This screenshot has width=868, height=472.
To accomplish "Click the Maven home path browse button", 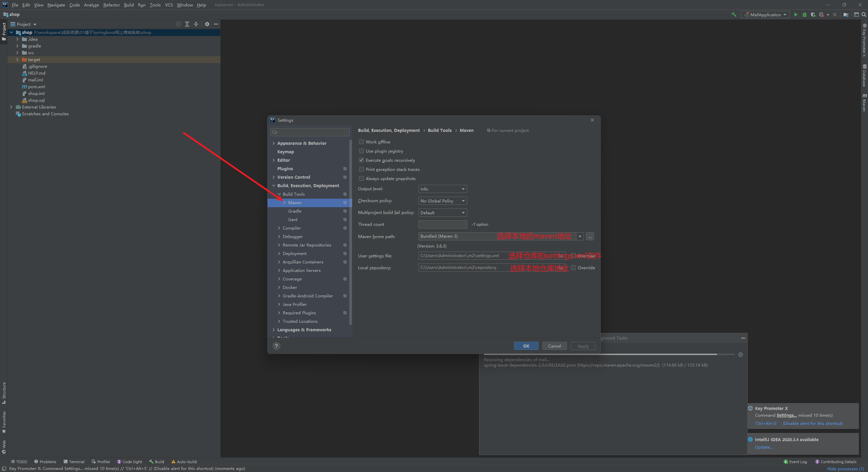I will pyautogui.click(x=591, y=236).
